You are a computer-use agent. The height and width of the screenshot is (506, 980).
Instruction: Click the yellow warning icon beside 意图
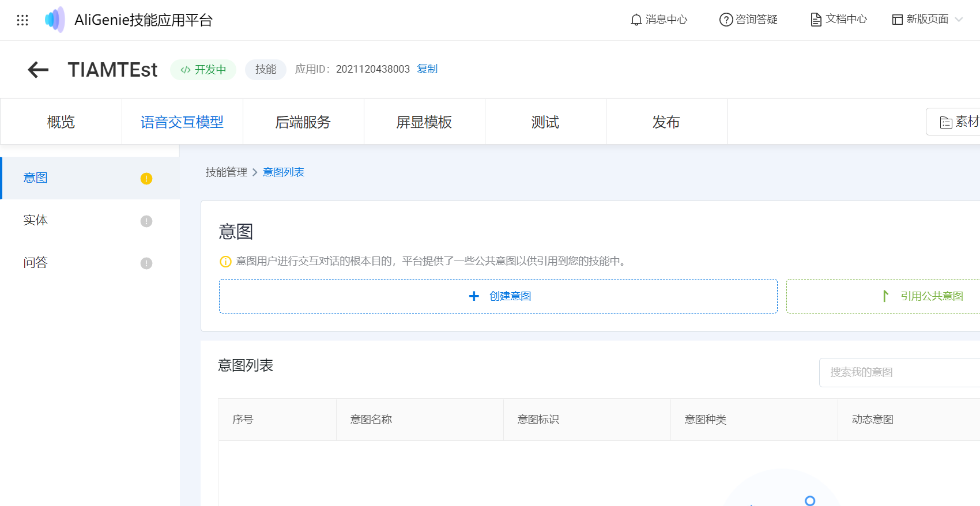click(x=146, y=179)
